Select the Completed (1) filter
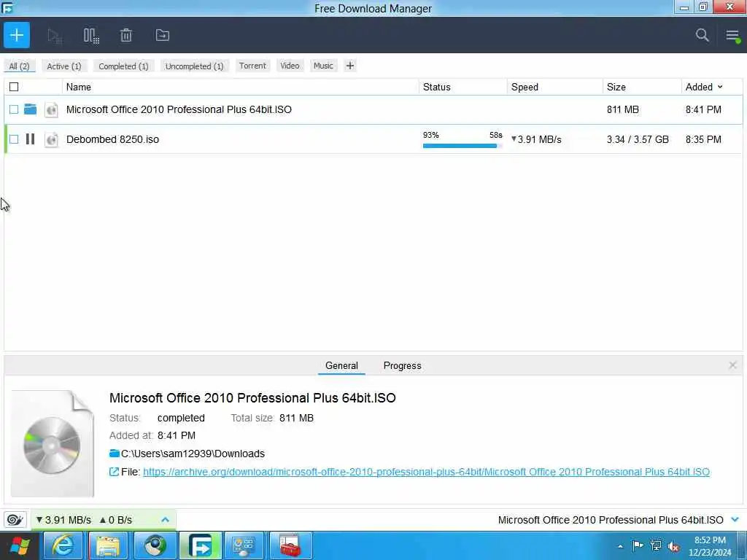 [x=123, y=66]
